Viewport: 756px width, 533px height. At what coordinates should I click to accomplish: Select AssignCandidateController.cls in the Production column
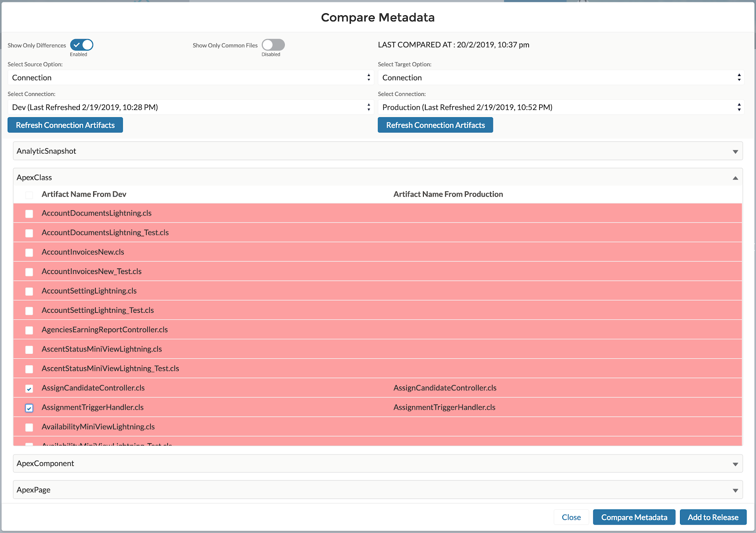(x=445, y=388)
